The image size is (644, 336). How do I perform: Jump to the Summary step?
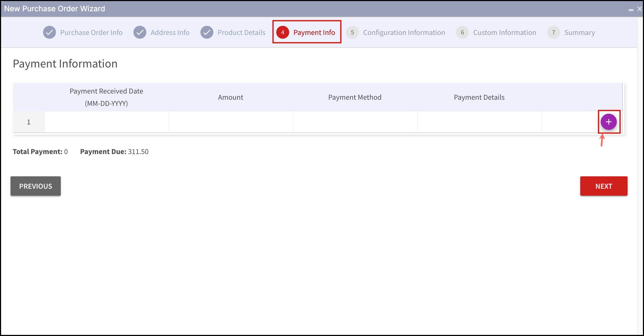click(579, 33)
